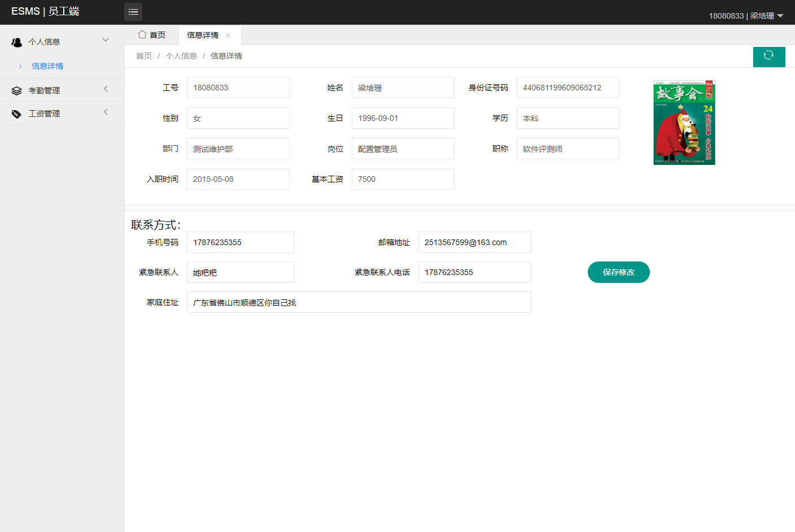Click the 家庭住址 input field
The width and height of the screenshot is (795, 532).
tap(359, 302)
